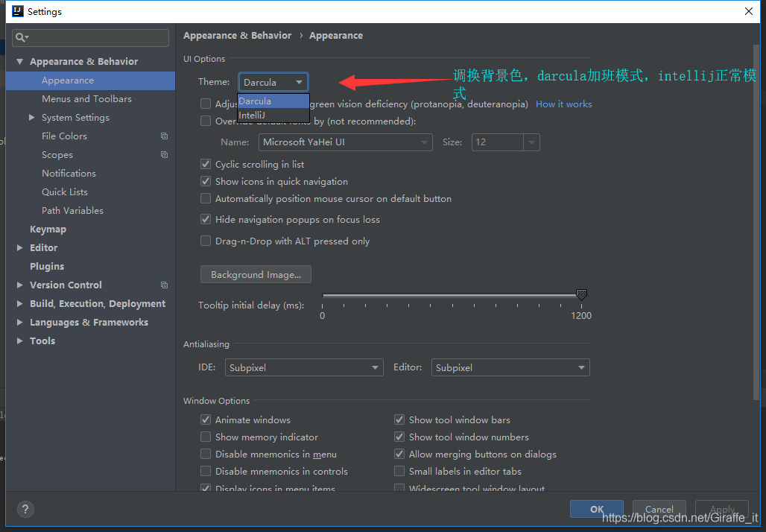The image size is (766, 532).
Task: Open the Editor antialiasing dropdown
Action: 510,367
